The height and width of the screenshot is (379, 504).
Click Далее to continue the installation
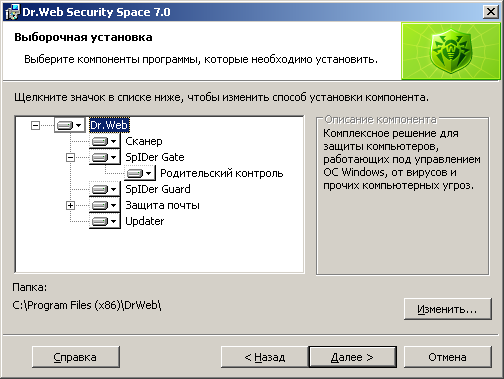pyautogui.click(x=353, y=357)
